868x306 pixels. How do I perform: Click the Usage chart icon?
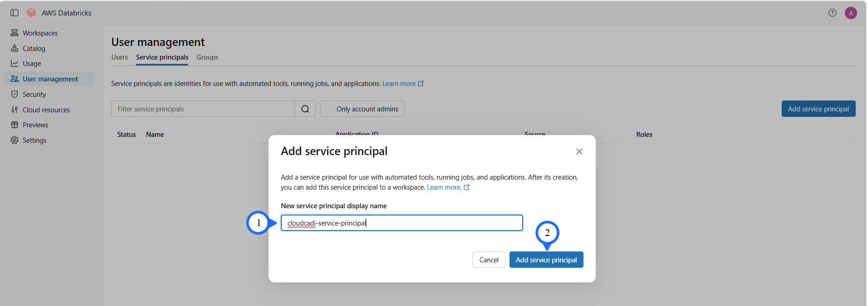pos(15,63)
